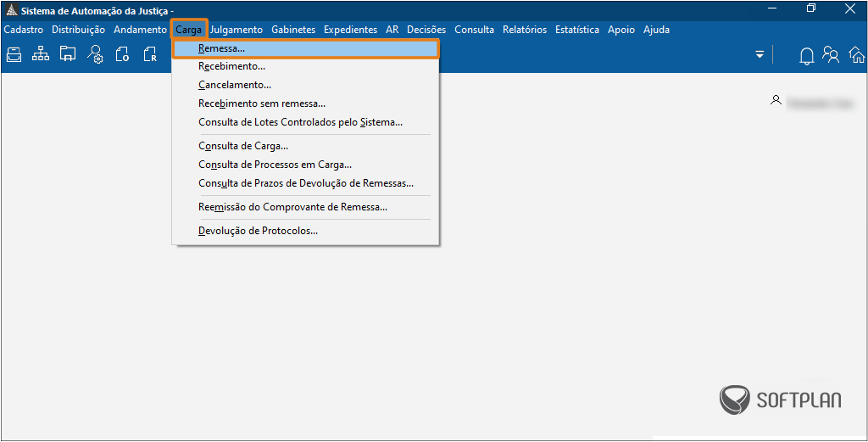Close the Sistema de Automação window
Image resolution: width=868 pixels, height=442 pixels.
pyautogui.click(x=850, y=8)
